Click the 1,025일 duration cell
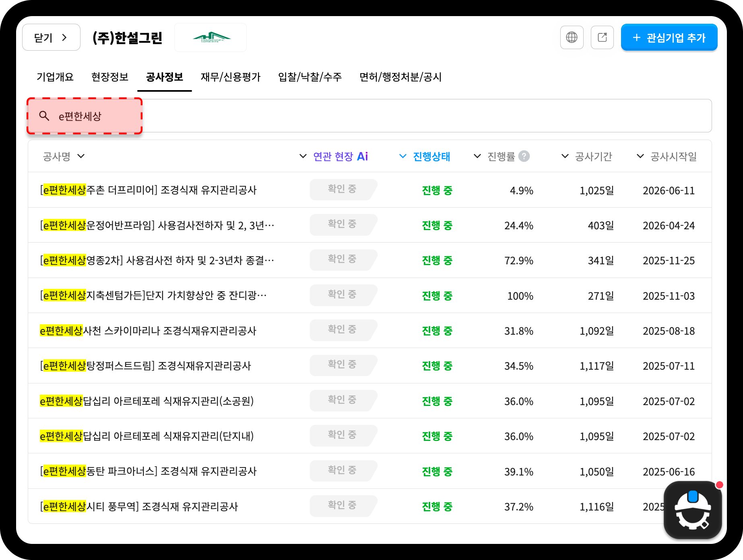This screenshot has width=743, height=560. pyautogui.click(x=596, y=191)
